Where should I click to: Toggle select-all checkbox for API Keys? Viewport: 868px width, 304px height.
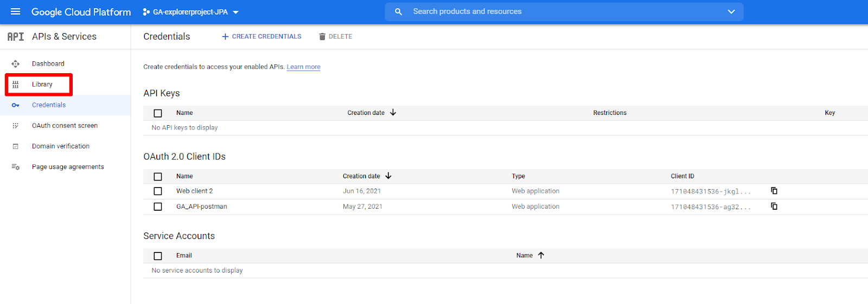(x=158, y=113)
